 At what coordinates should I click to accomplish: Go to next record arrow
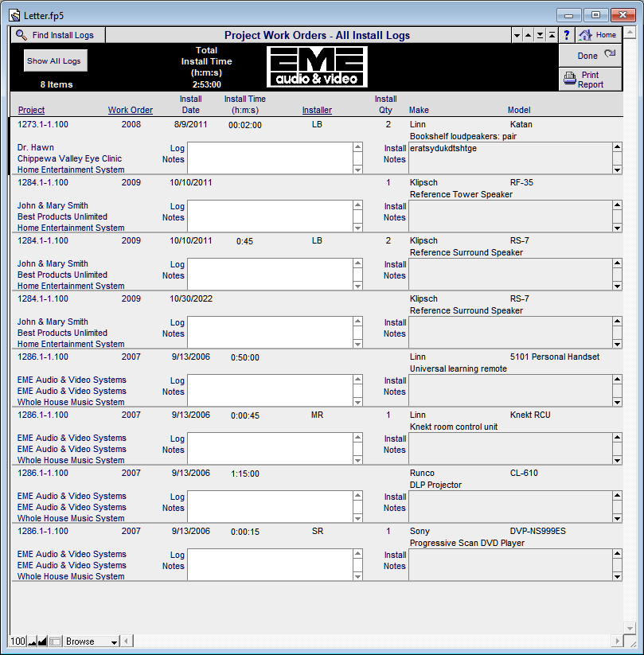point(517,35)
